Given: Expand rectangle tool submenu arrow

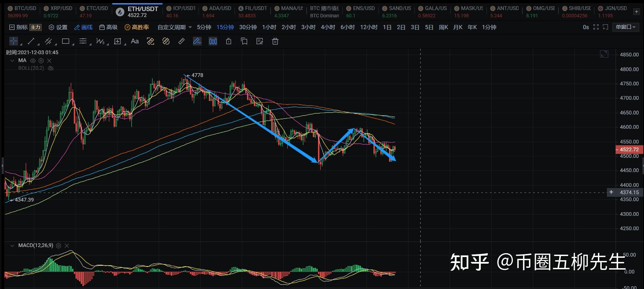Looking at the screenshot, I should [73, 44].
